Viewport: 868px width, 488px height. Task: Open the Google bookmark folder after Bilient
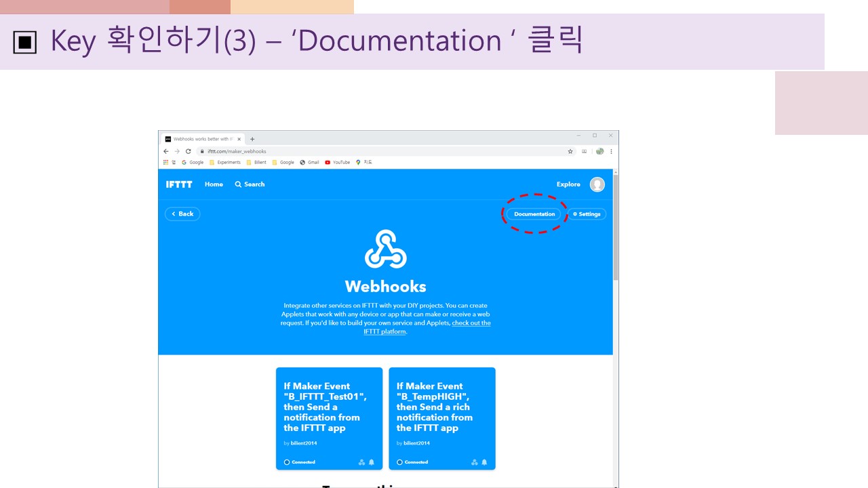click(283, 163)
